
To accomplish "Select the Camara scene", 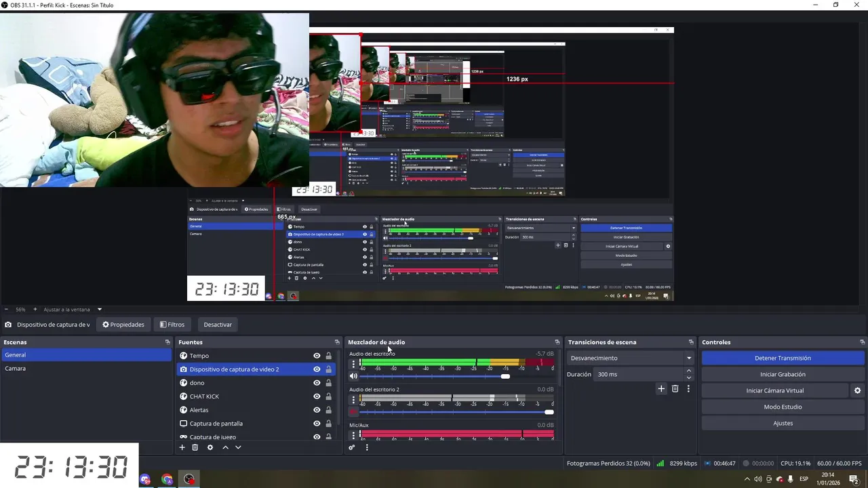I will pyautogui.click(x=86, y=369).
